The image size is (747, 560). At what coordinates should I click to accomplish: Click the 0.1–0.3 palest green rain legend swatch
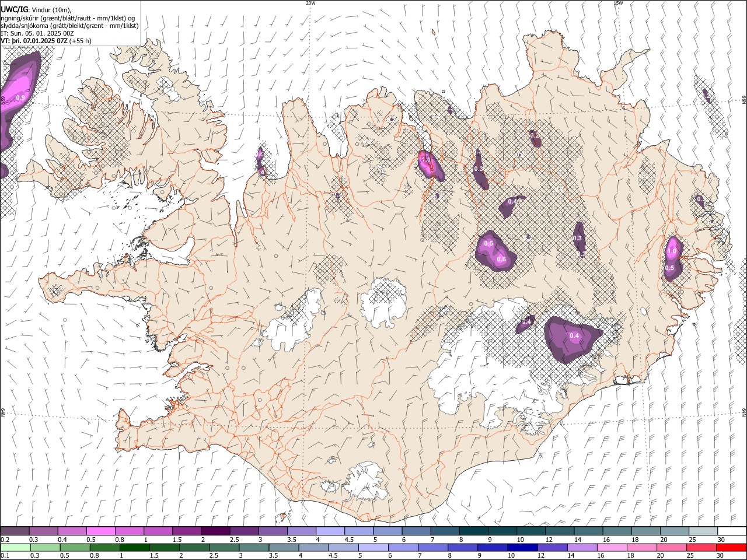coord(16,548)
